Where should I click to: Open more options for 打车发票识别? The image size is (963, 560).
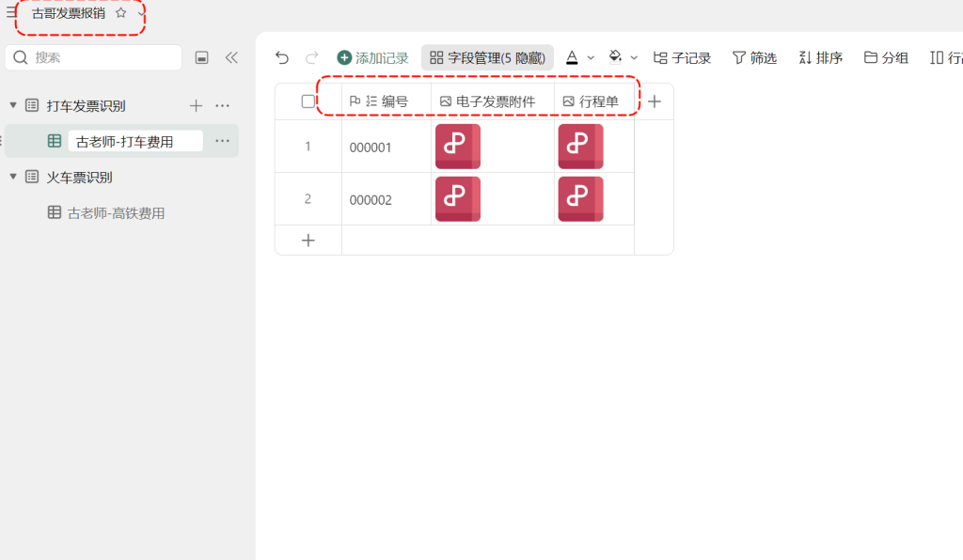(x=222, y=105)
